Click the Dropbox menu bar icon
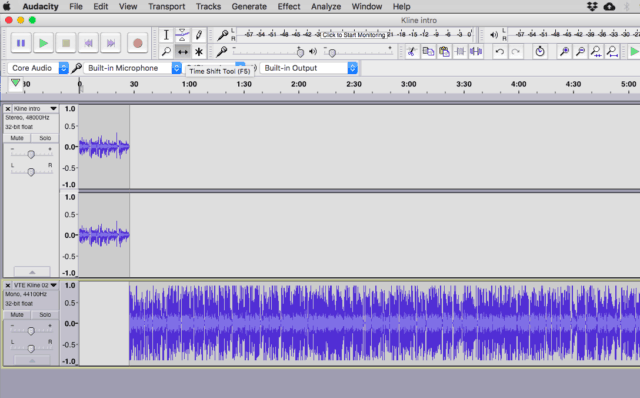Image resolution: width=640 pixels, height=398 pixels. 592,7
